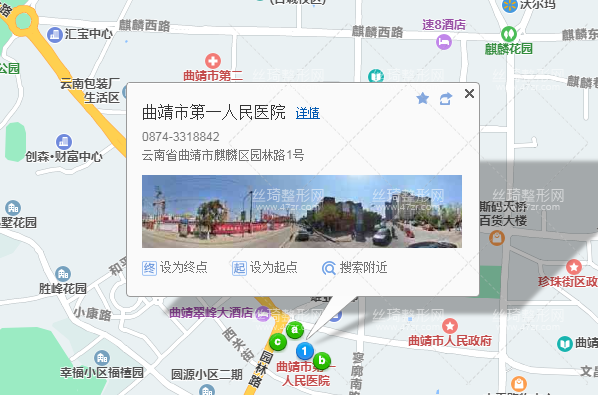Click the 速8酒店 hotel icon
This screenshot has height=395, width=598.
(444, 41)
